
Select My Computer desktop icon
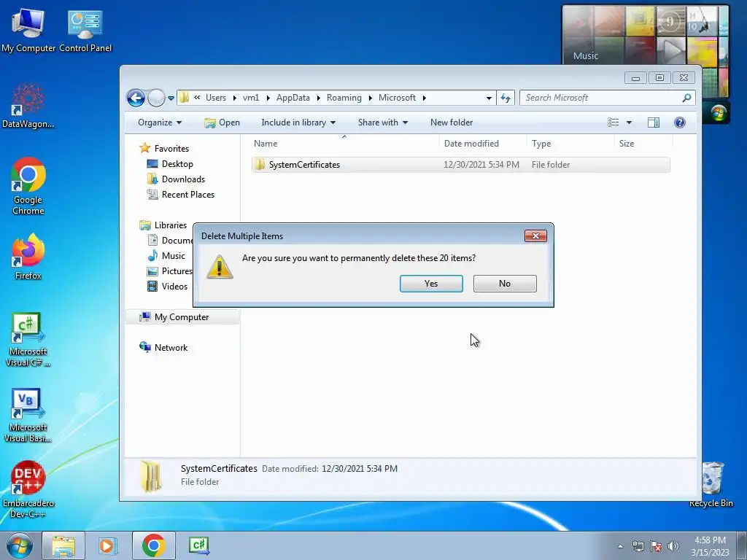click(28, 31)
